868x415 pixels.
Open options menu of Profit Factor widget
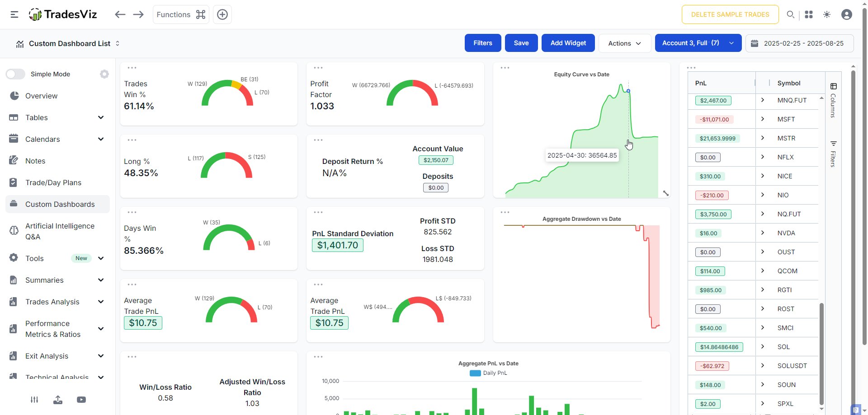(318, 68)
